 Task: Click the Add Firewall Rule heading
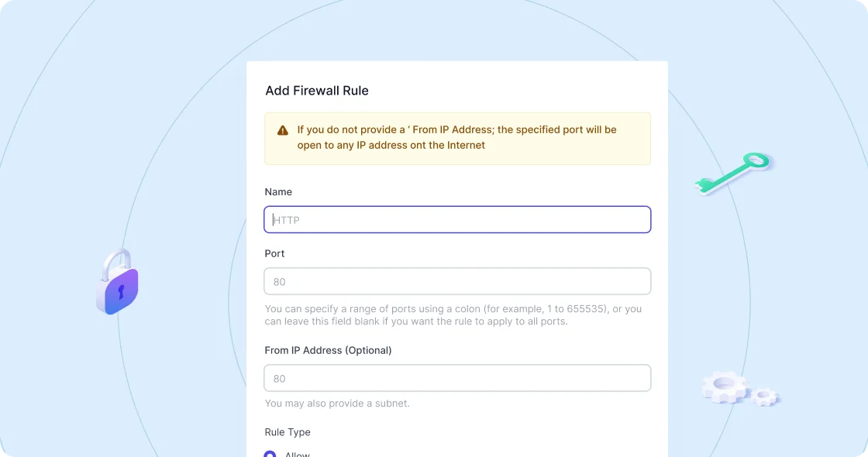pyautogui.click(x=317, y=91)
